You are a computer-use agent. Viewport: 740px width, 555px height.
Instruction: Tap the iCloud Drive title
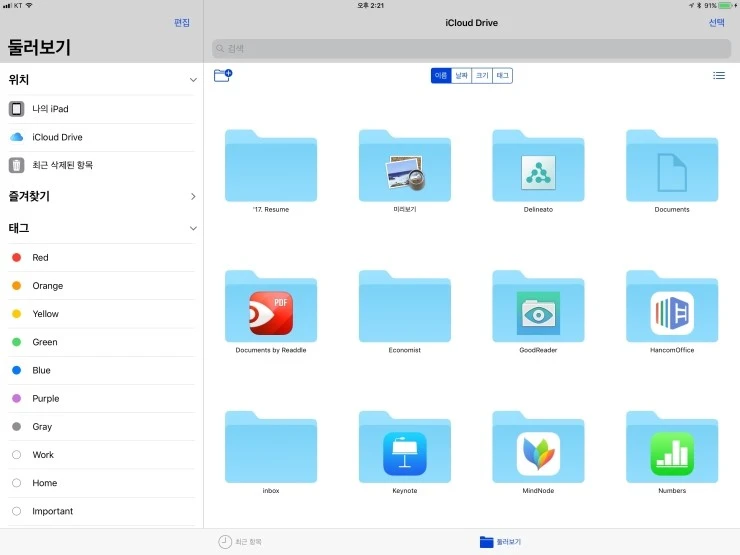(x=471, y=23)
